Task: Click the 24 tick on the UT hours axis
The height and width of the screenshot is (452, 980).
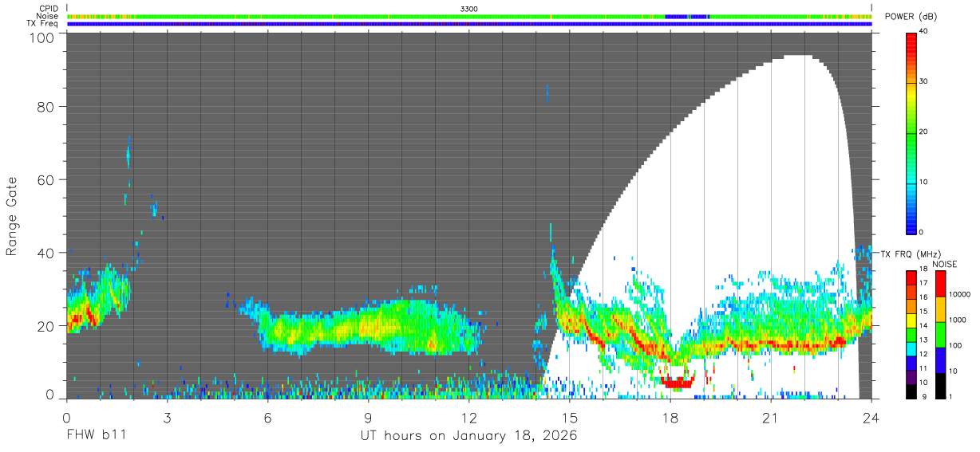Action: 871,418
